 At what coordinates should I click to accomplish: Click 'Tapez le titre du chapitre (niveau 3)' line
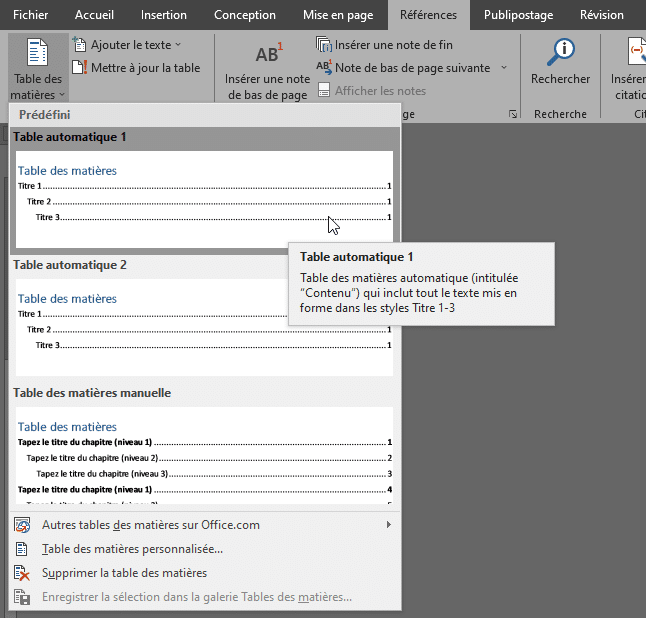tap(214, 474)
